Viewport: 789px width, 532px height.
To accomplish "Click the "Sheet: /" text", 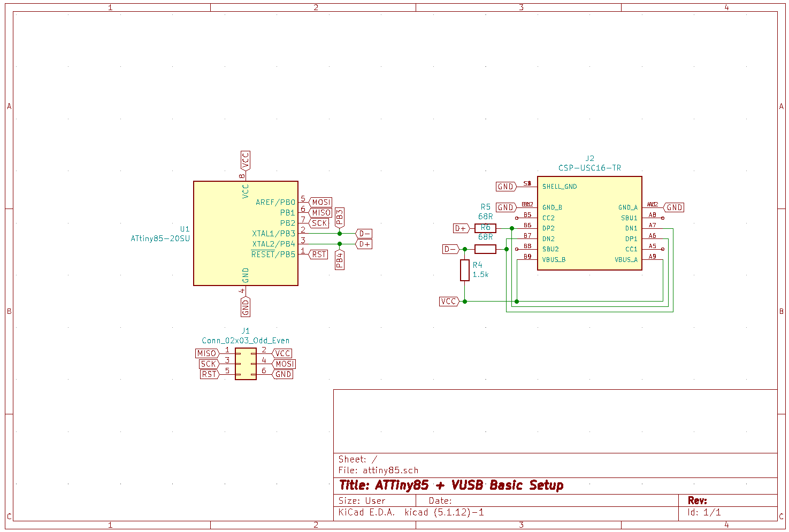I will coord(357,459).
